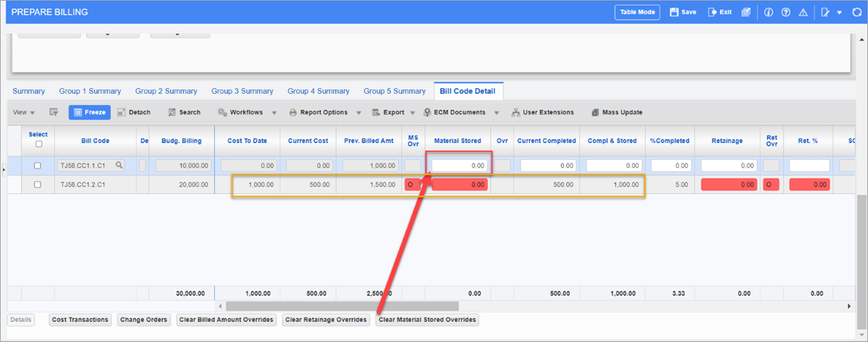Click Material Stored field in first row
Screen dimensions: 868x342
pos(460,165)
